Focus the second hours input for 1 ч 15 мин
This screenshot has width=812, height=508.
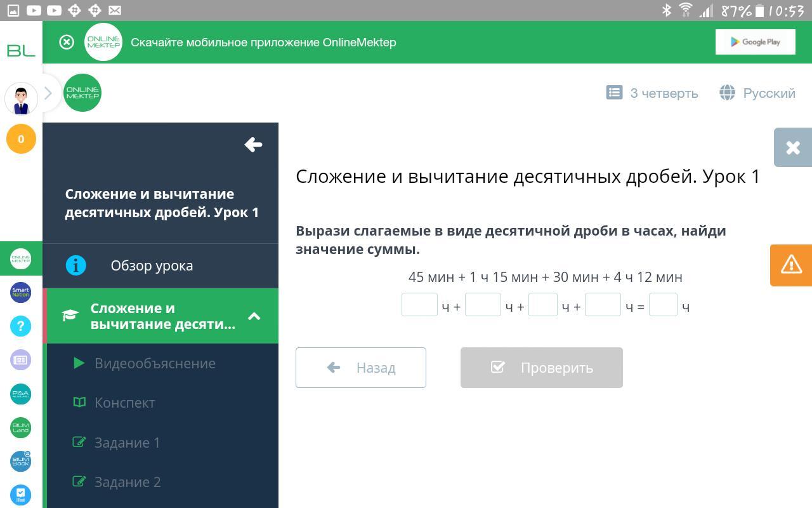coord(483,305)
